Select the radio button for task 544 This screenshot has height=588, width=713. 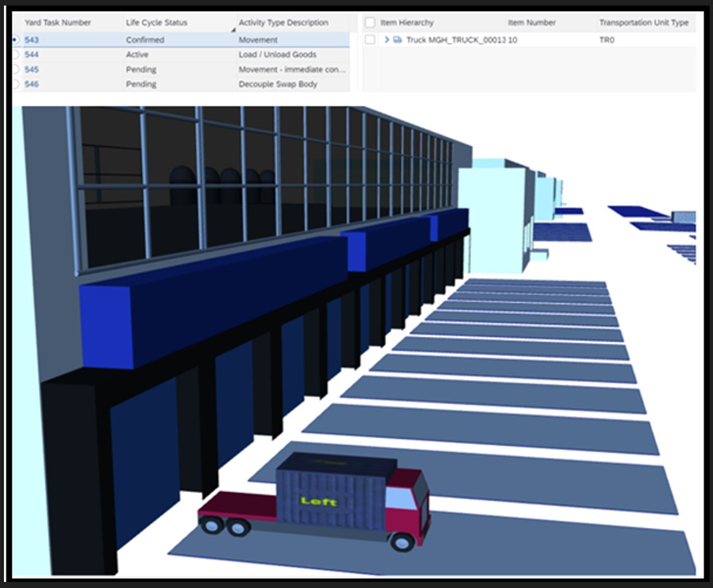(15, 54)
